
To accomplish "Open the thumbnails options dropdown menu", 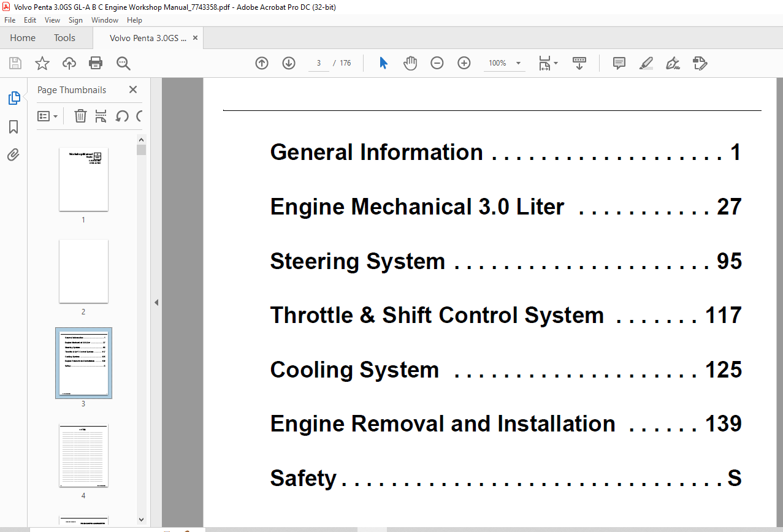I will tap(48, 116).
